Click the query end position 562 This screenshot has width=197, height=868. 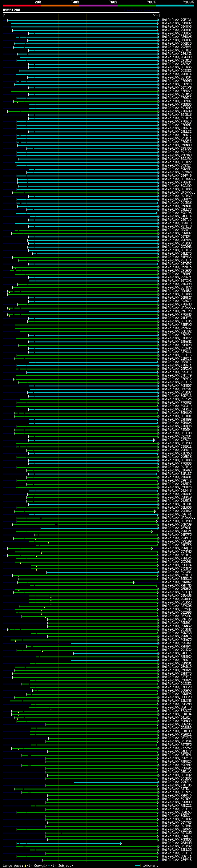(x=155, y=15)
